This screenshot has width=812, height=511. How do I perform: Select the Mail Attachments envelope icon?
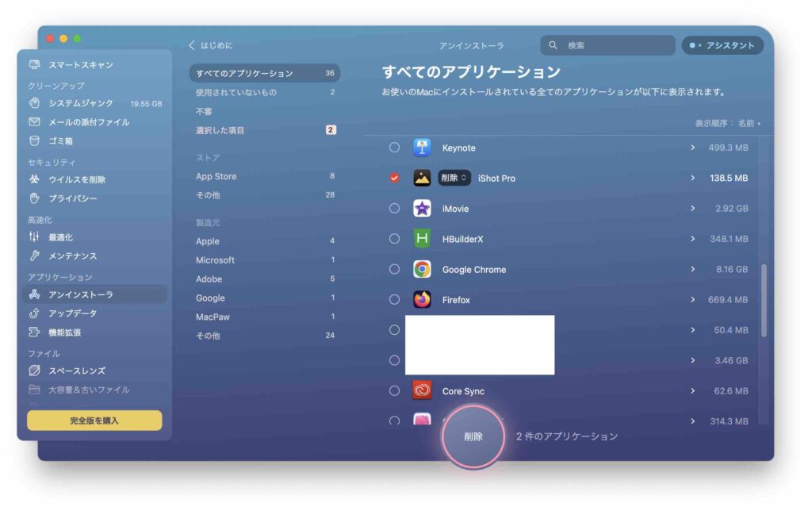tap(34, 122)
